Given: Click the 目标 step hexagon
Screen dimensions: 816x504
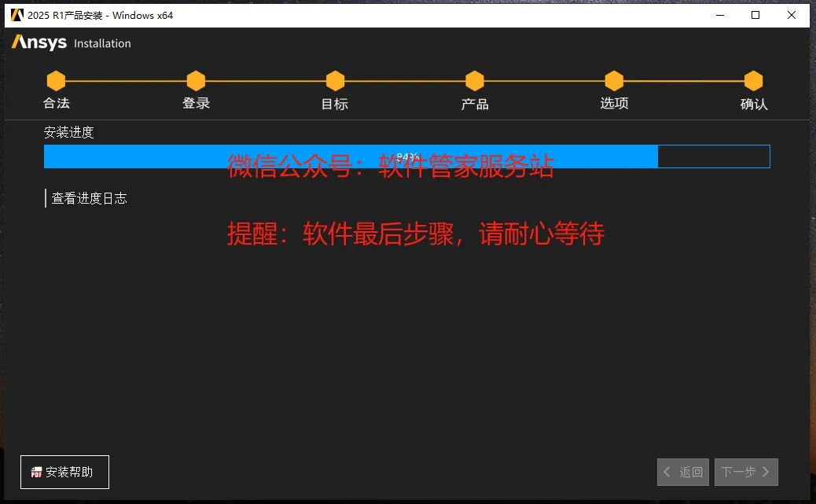Looking at the screenshot, I should point(335,81).
